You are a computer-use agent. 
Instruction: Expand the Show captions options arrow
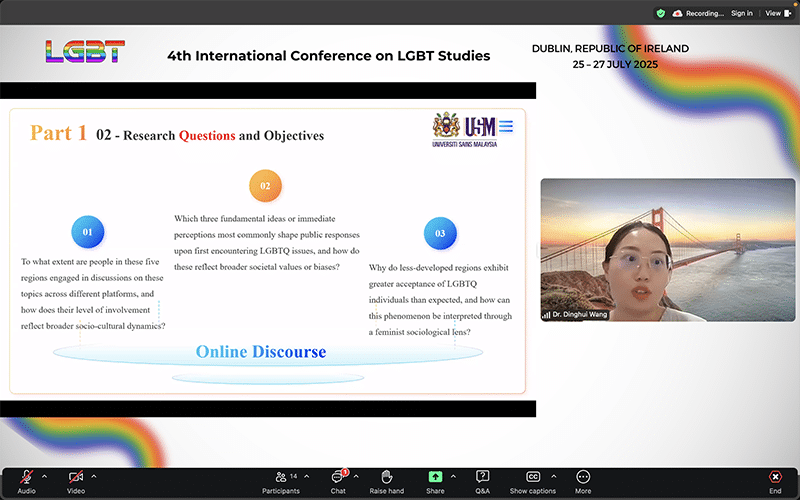(554, 477)
